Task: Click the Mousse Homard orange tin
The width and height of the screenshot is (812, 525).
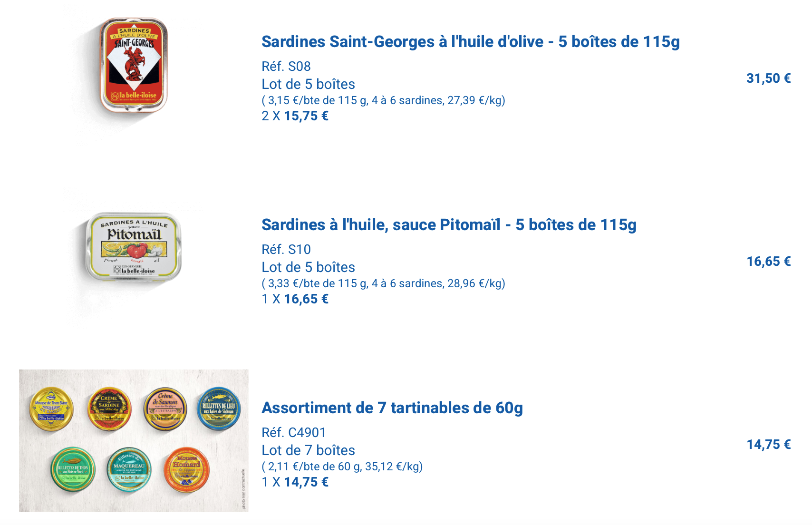Action: coord(186,469)
